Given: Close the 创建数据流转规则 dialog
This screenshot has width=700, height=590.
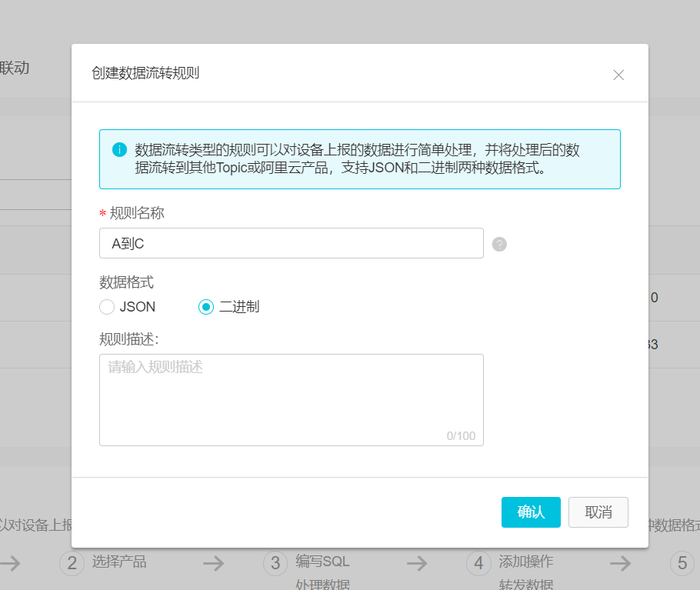Looking at the screenshot, I should (618, 75).
